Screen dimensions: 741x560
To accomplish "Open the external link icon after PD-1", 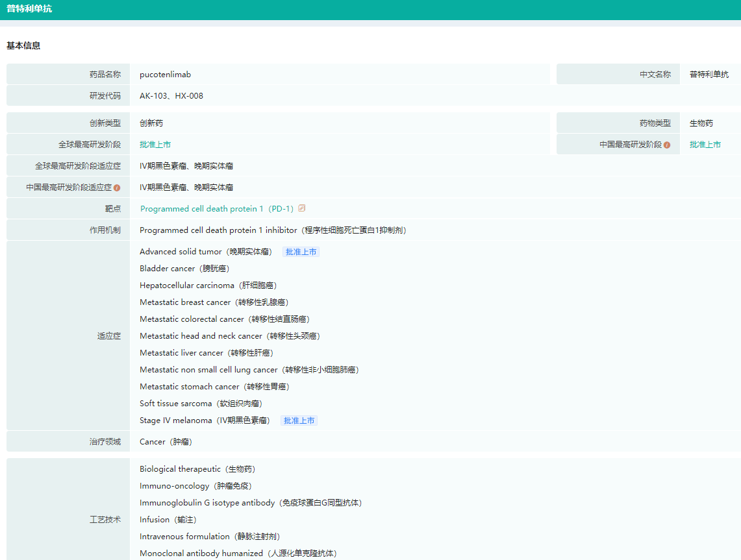I will point(302,208).
